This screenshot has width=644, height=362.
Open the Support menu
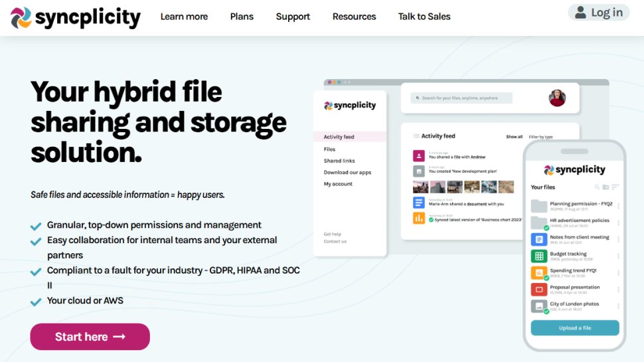[293, 17]
